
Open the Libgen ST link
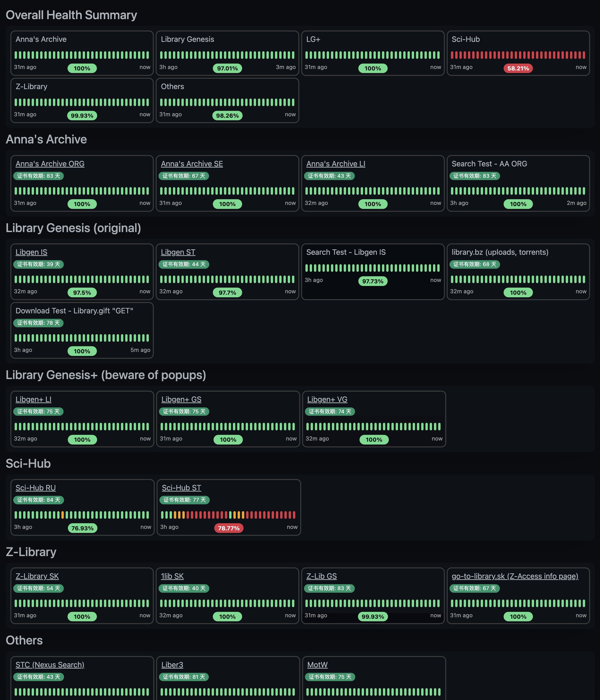(x=178, y=252)
